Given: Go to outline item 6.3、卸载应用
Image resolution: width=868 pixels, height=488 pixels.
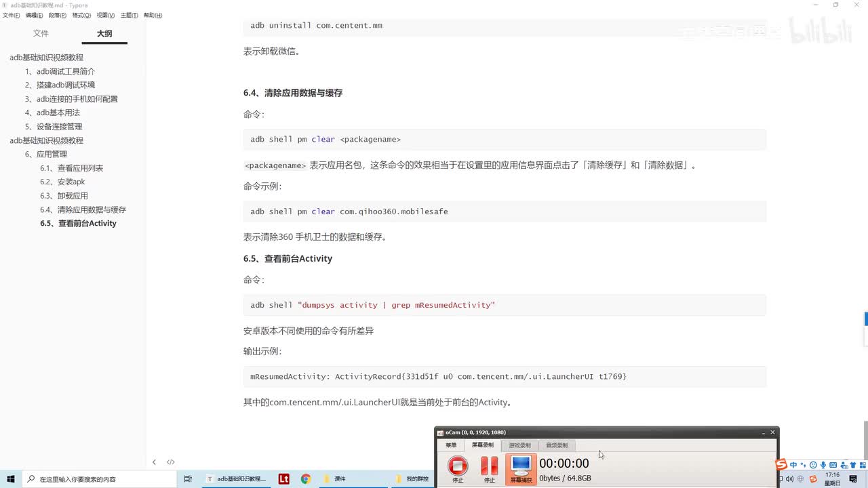Looking at the screenshot, I should coord(64,196).
